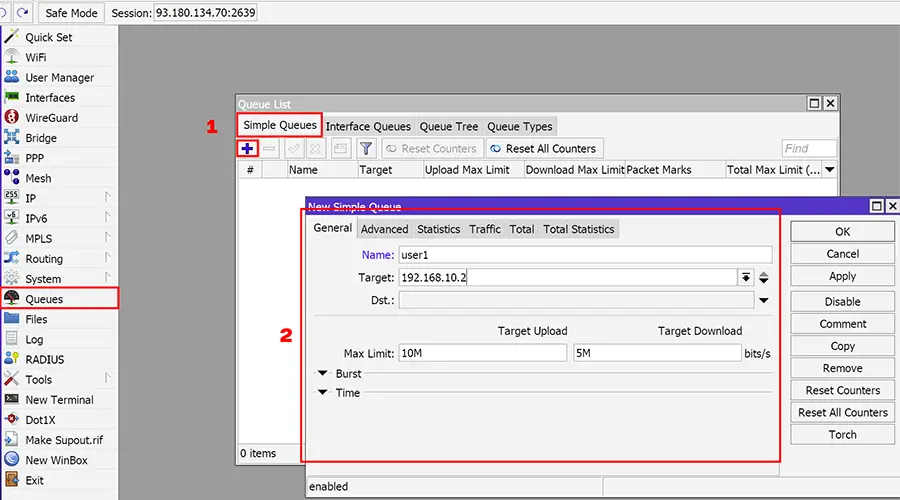This screenshot has height=500, width=900.
Task: Click the Target field up-down stepper
Action: 763,277
